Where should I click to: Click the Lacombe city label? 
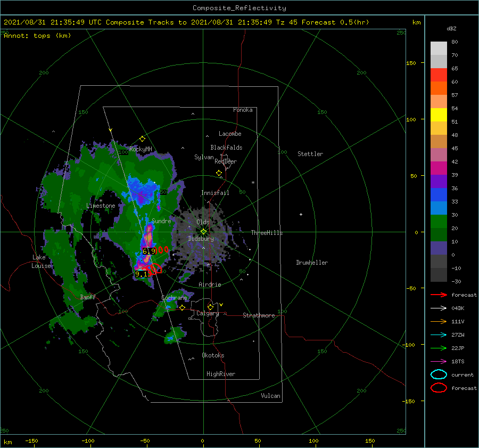click(230, 134)
